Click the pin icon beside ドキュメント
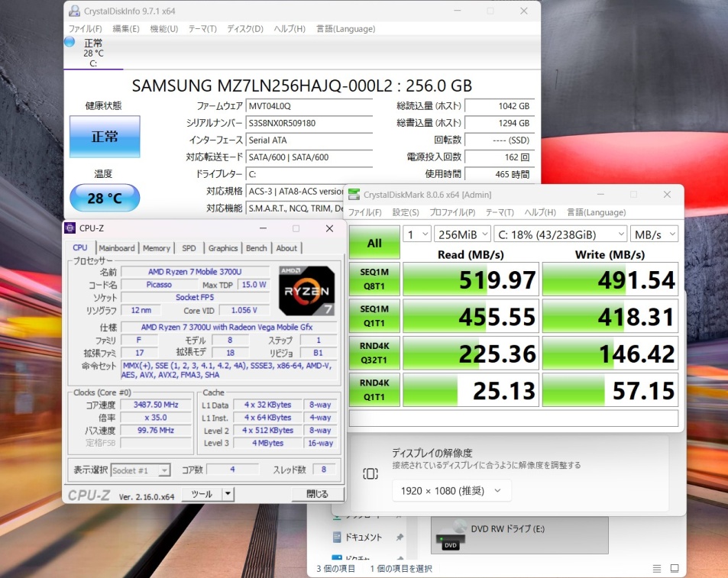The width and height of the screenshot is (728, 578). pyautogui.click(x=400, y=538)
